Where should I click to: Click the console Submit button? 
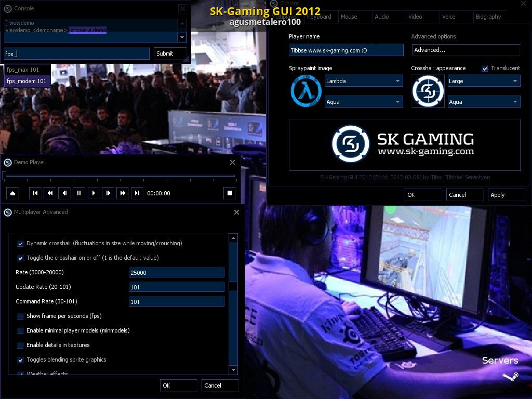click(x=170, y=54)
